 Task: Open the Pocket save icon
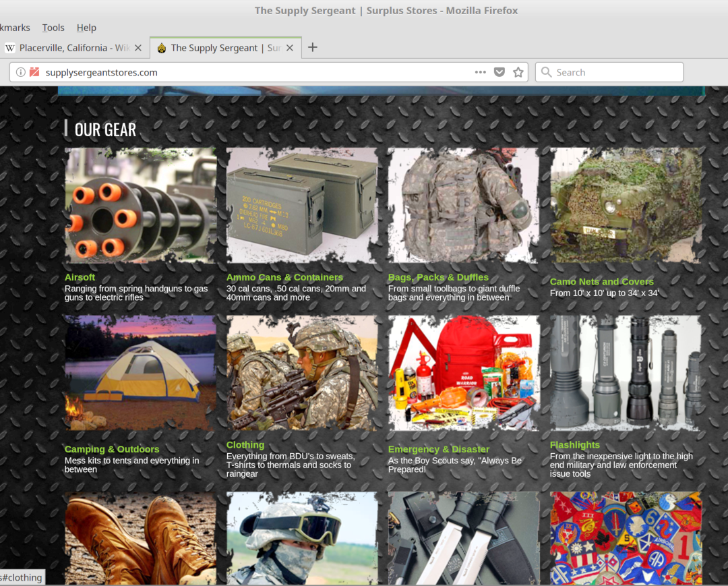499,72
